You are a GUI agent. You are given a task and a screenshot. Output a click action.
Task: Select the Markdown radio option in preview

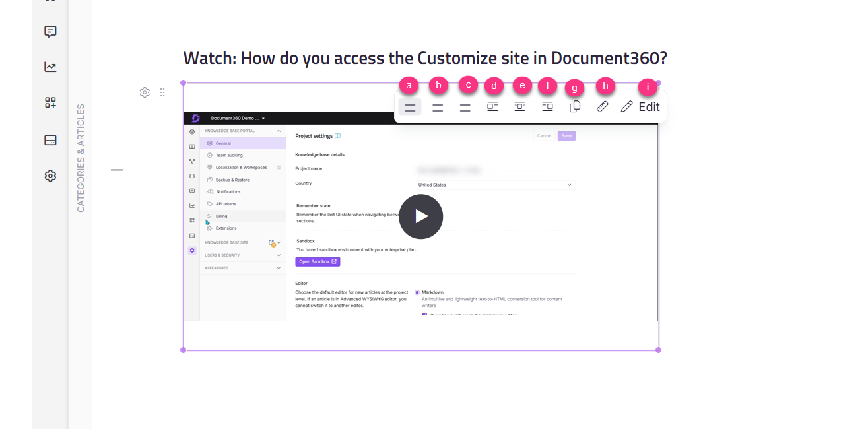[x=417, y=292]
